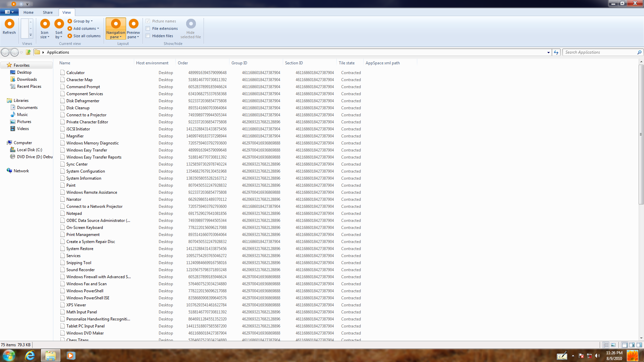
Task: Open Internet Explorer from the taskbar
Action: pos(30,355)
